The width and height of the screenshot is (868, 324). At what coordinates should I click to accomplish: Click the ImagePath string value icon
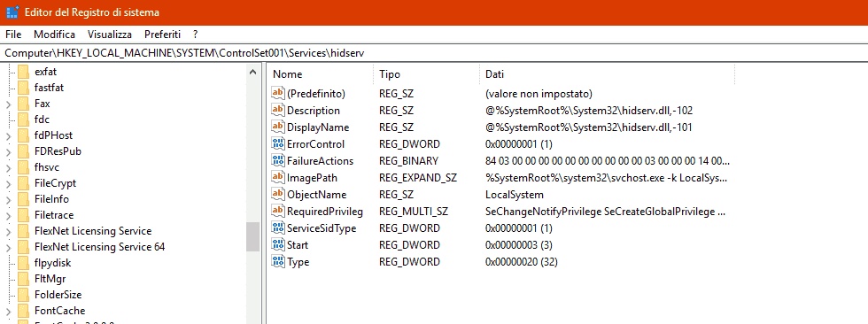(278, 177)
